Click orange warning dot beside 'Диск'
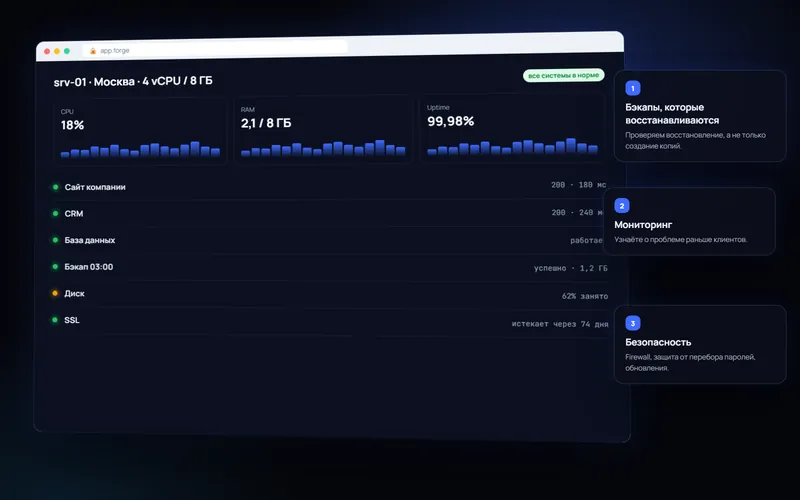The height and width of the screenshot is (500, 800). 55,293
